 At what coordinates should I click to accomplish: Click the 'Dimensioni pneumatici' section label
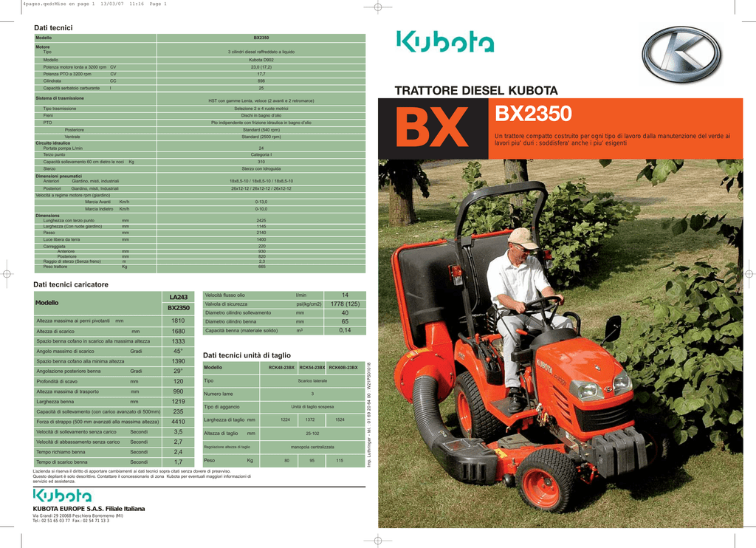point(59,176)
